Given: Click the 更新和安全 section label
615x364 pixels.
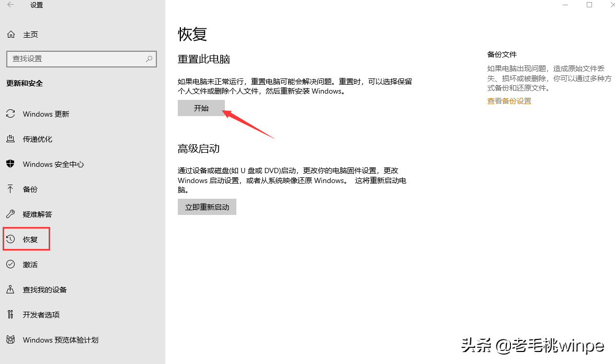Looking at the screenshot, I should click(x=24, y=83).
